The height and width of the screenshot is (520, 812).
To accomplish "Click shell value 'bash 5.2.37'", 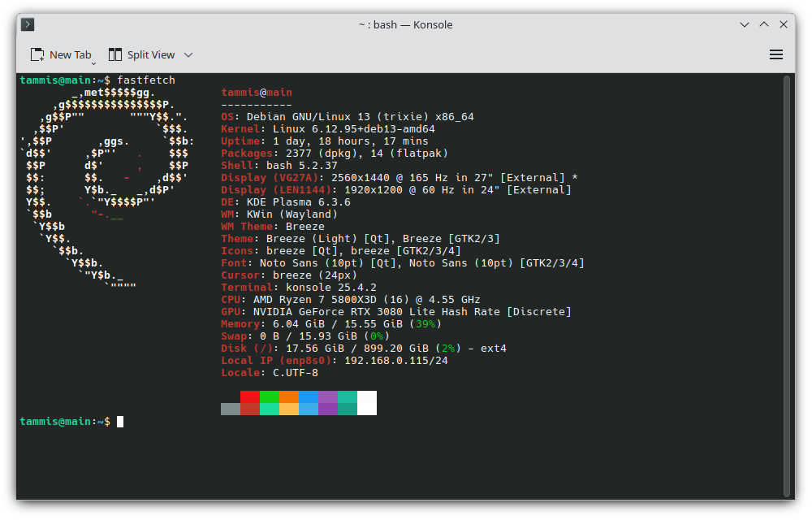I will pos(301,166).
